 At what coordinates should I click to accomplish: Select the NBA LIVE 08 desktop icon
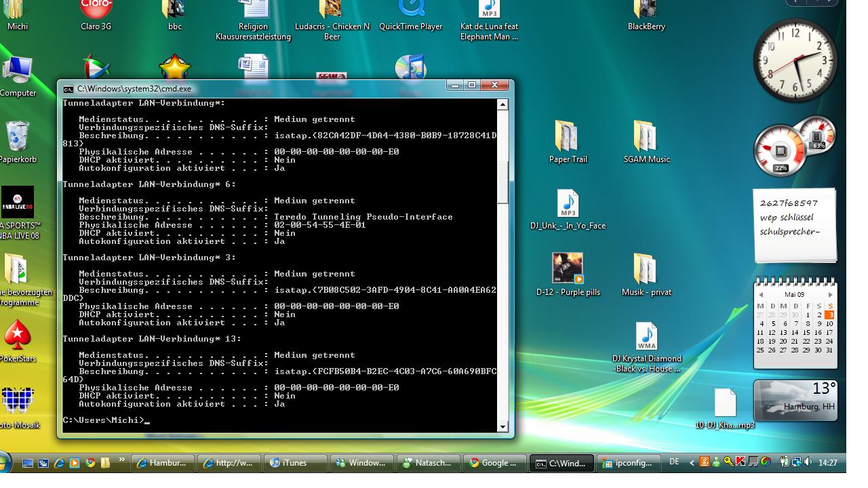point(18,213)
